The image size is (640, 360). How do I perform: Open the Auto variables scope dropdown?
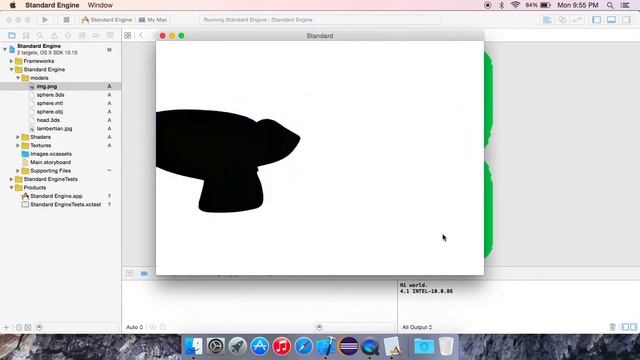[136, 327]
